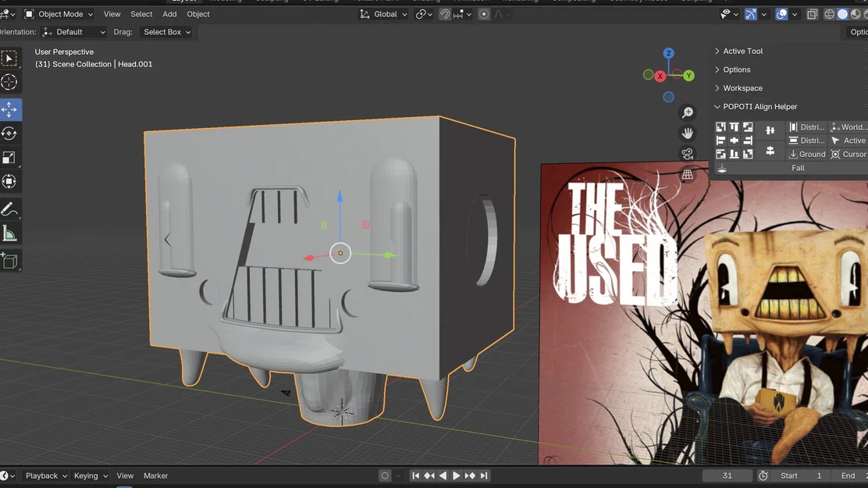Click POPOTI align horizontal center icon
The width and height of the screenshot is (868, 488).
coord(770,130)
